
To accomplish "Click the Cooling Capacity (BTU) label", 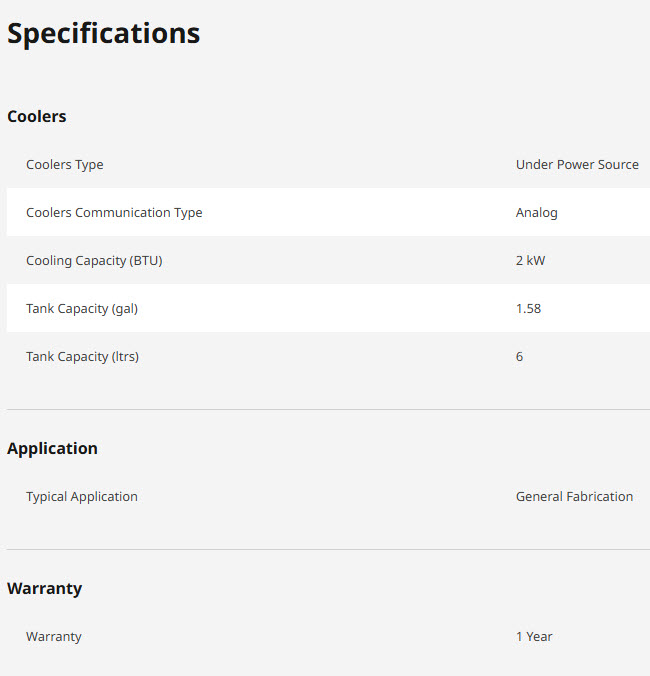I will (x=94, y=260).
